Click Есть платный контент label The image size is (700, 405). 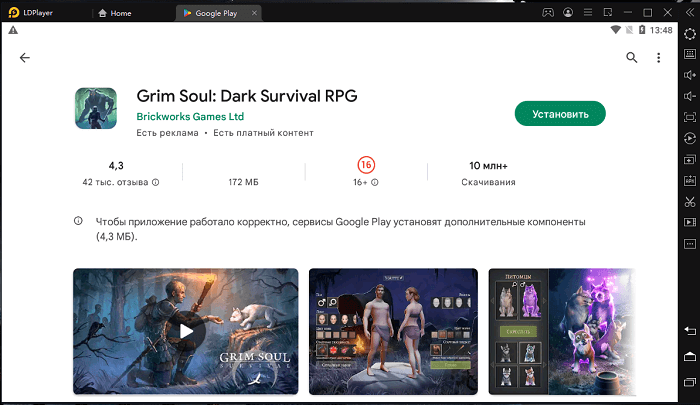[263, 133]
